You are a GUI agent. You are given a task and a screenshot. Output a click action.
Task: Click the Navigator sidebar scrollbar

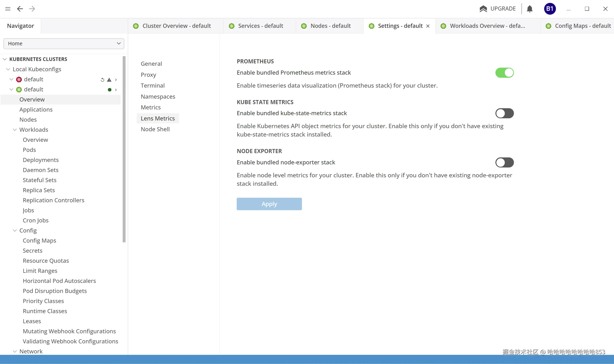pos(124,149)
